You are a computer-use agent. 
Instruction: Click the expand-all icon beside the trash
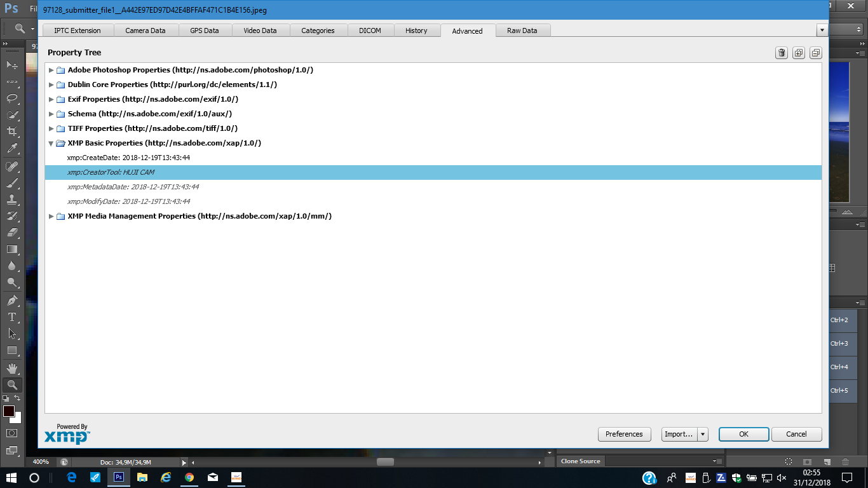coord(799,53)
